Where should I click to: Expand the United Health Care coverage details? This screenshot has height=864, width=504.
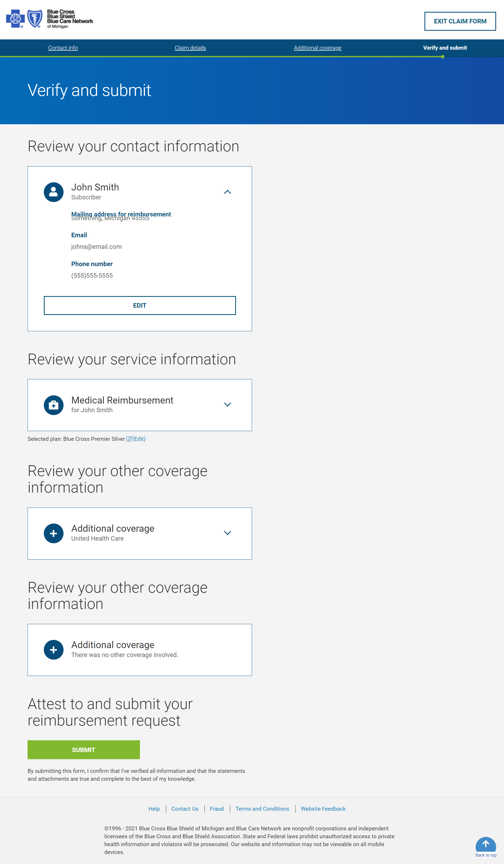(228, 533)
